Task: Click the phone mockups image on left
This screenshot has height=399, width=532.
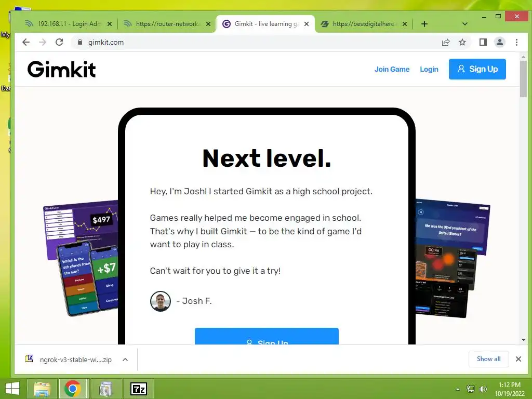Action: [x=81, y=258]
